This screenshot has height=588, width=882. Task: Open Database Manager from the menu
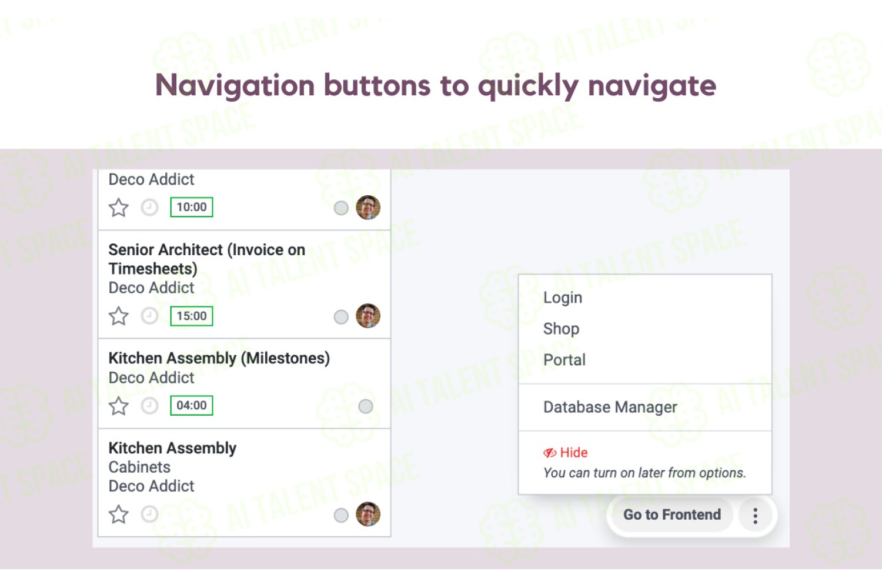tap(610, 407)
